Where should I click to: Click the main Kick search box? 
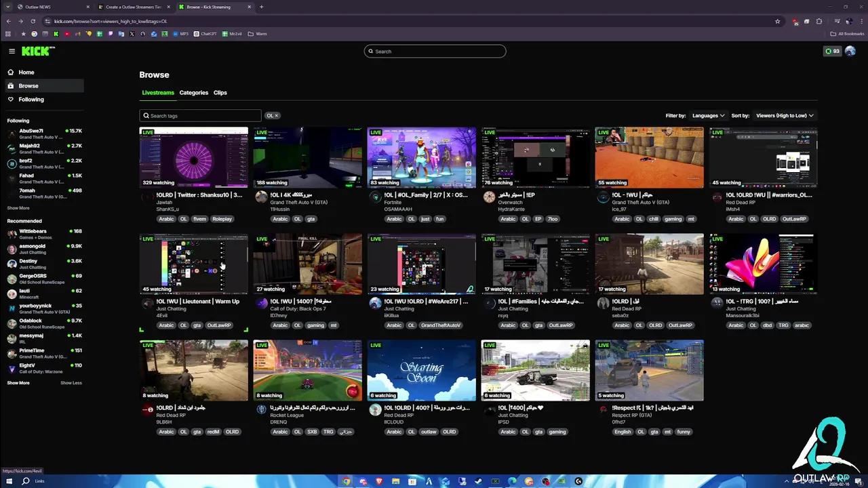tap(435, 51)
